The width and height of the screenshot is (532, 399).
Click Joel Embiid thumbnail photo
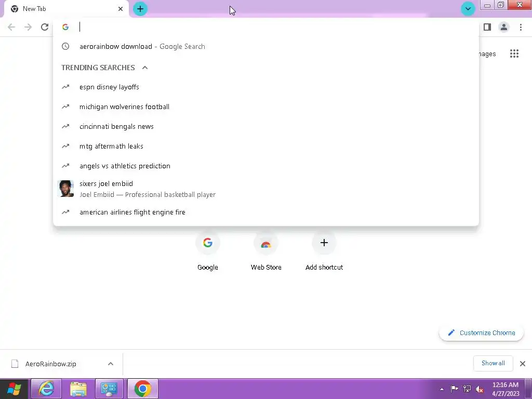pos(66,189)
